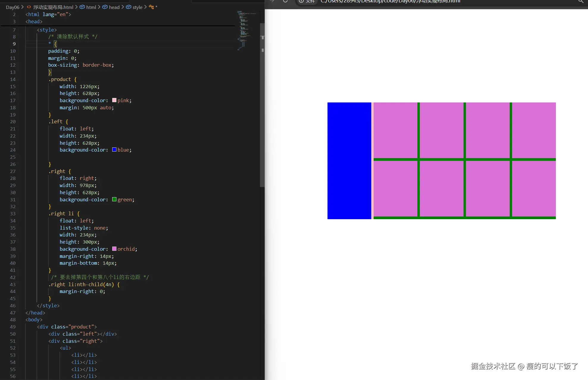Click the browser address bar URL
The width and height of the screenshot is (588, 380).
tap(390, 1)
